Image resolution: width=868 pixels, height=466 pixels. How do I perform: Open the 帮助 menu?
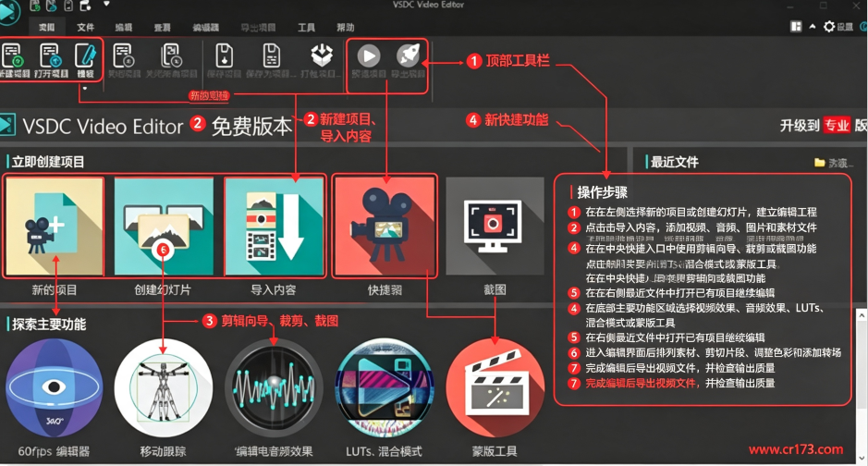[345, 27]
